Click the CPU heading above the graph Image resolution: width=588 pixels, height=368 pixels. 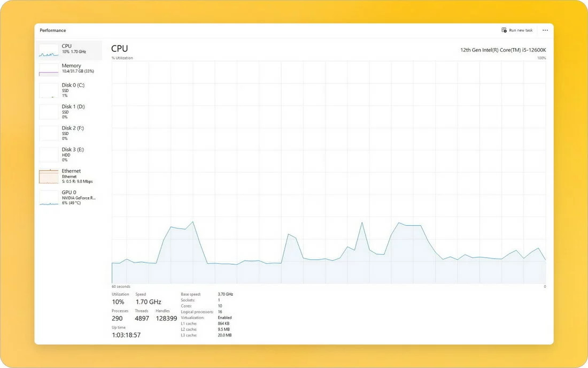point(120,48)
